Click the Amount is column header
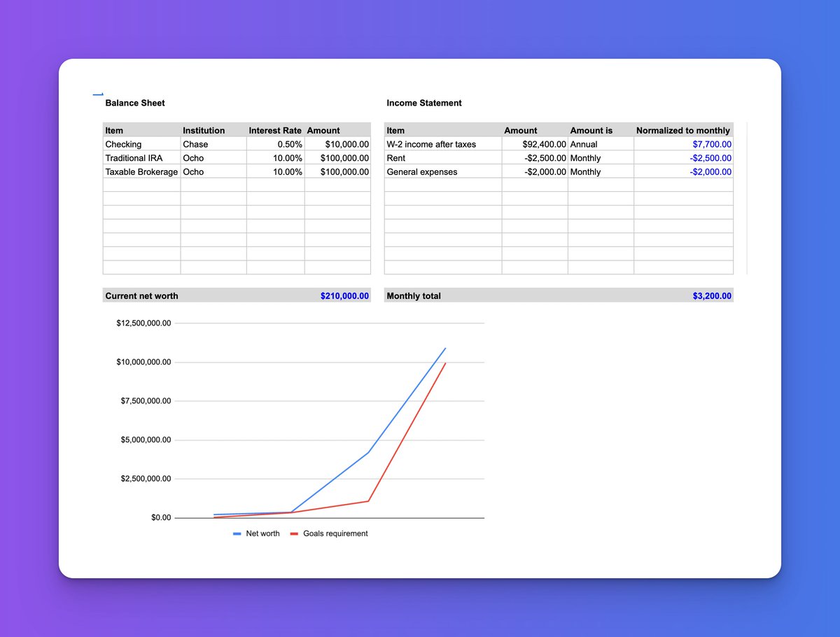The width and height of the screenshot is (840, 637). click(601, 130)
